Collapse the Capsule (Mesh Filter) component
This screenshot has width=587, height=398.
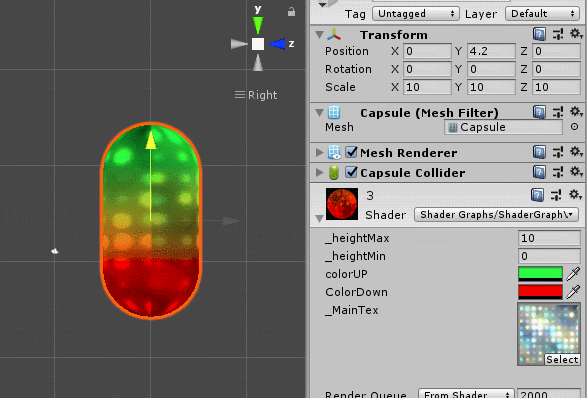(x=319, y=113)
